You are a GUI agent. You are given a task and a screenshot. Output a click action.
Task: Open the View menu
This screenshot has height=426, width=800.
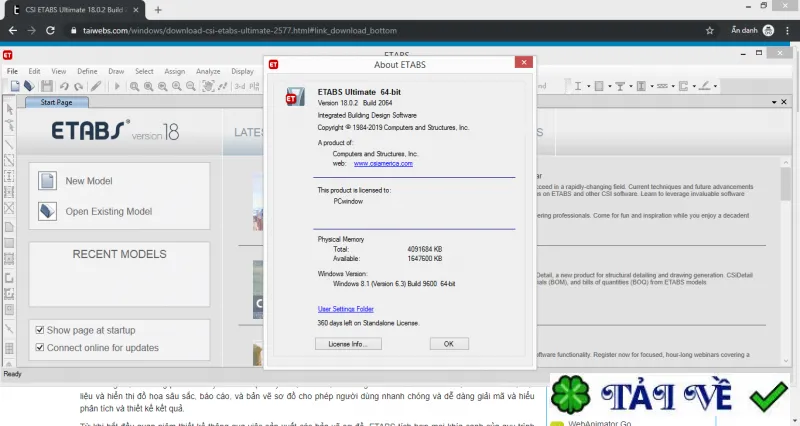pyautogui.click(x=59, y=71)
